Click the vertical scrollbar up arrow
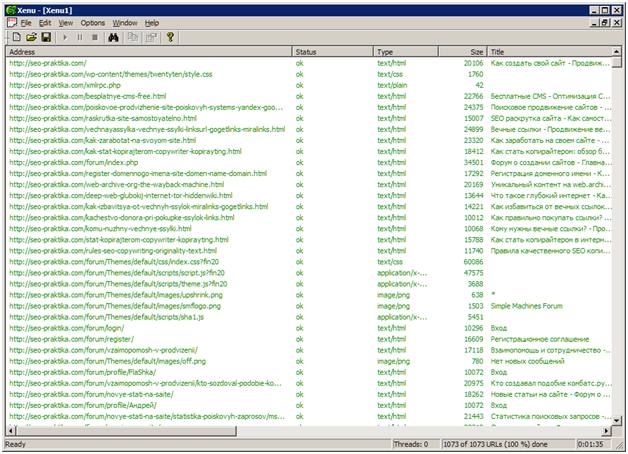The width and height of the screenshot is (628, 454). pos(617,52)
